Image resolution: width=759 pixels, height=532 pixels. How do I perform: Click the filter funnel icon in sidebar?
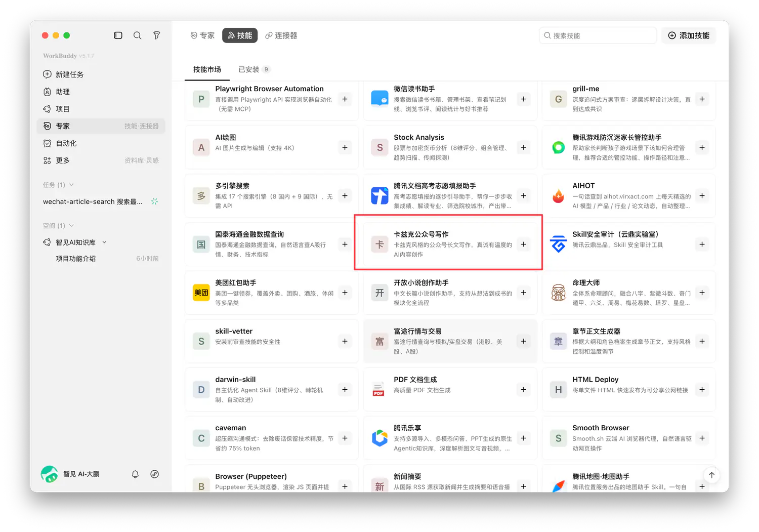pyautogui.click(x=157, y=35)
